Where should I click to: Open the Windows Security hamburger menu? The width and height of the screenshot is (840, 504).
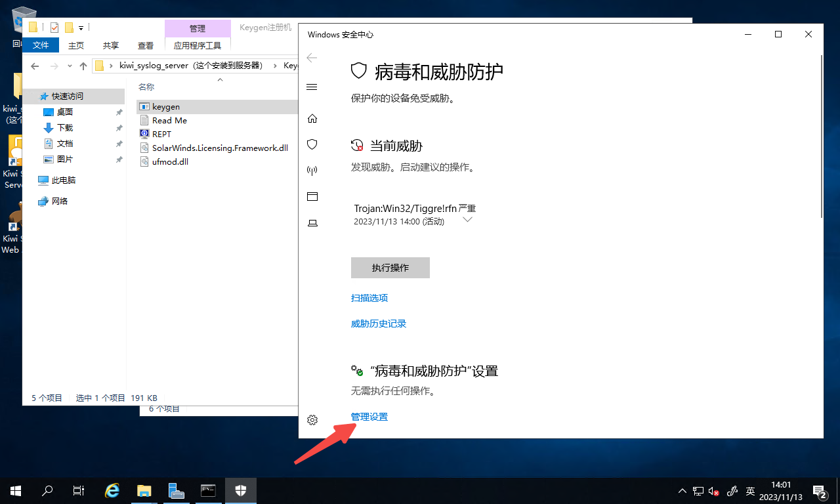point(312,87)
